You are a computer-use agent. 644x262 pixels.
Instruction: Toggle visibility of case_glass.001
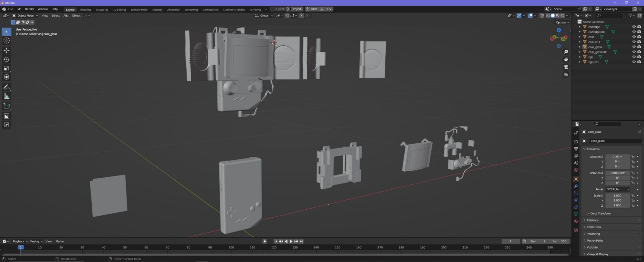click(634, 52)
